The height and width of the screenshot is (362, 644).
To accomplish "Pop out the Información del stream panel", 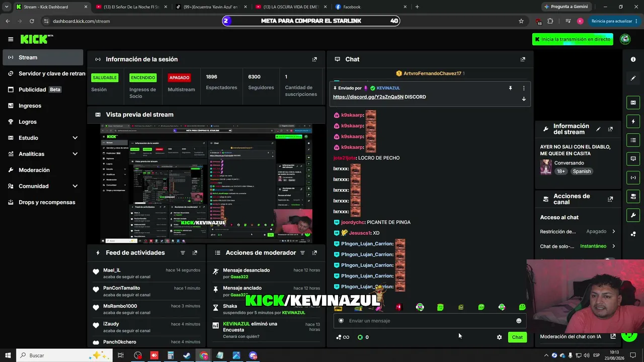I will point(610,129).
